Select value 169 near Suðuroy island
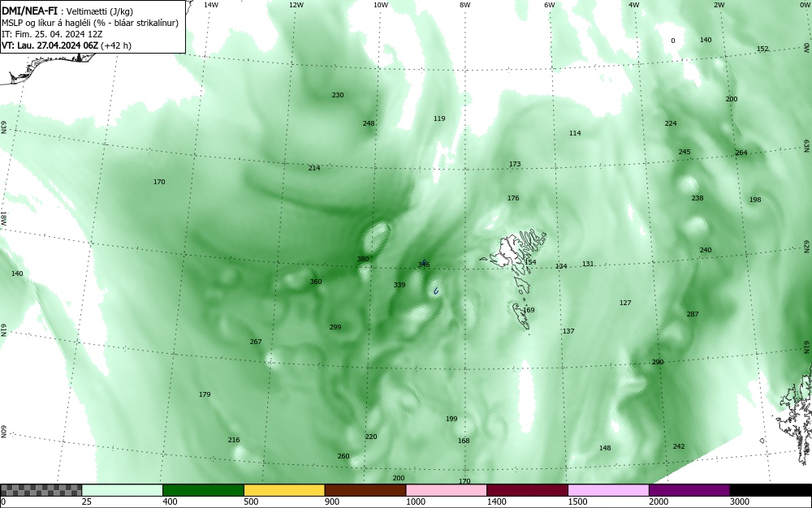This screenshot has width=812, height=508. click(x=529, y=310)
